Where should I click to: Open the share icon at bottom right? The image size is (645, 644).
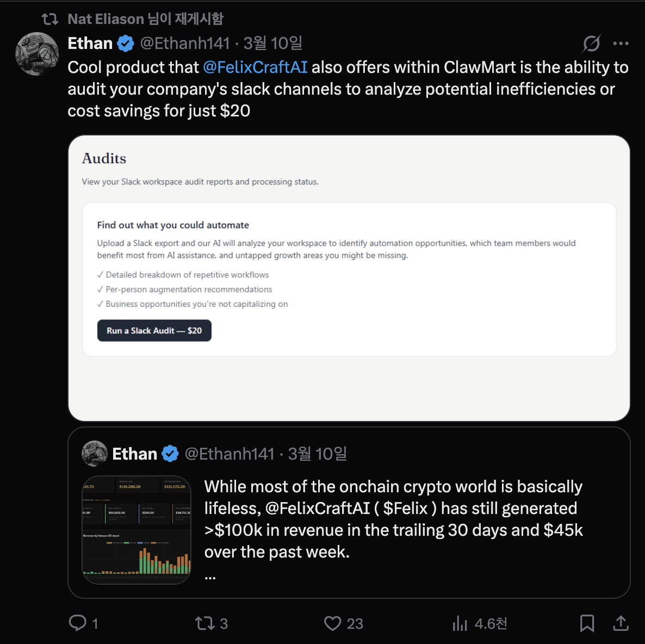[x=621, y=623]
